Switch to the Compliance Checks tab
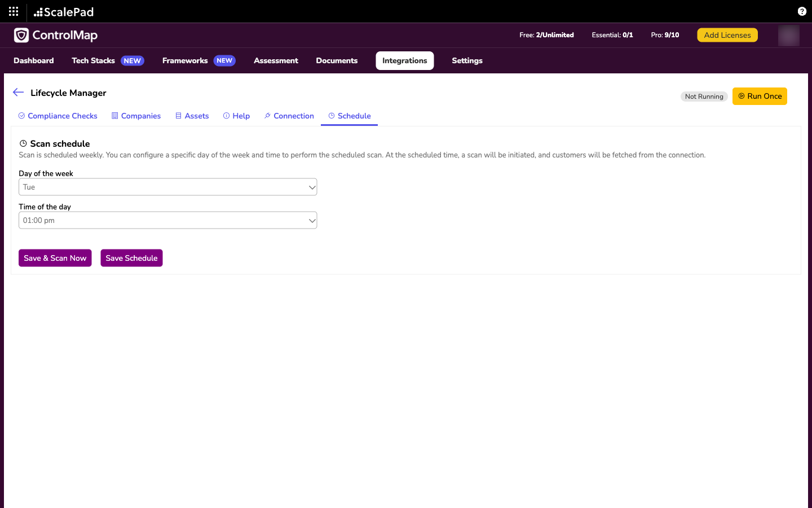Viewport: 812px width, 508px height. coord(58,116)
